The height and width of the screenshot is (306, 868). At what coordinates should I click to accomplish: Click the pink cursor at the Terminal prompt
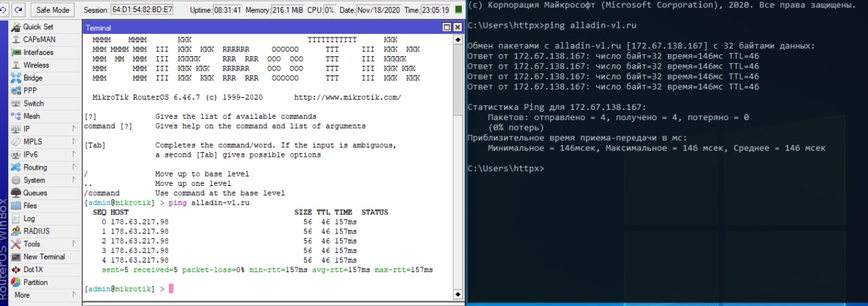point(171,289)
